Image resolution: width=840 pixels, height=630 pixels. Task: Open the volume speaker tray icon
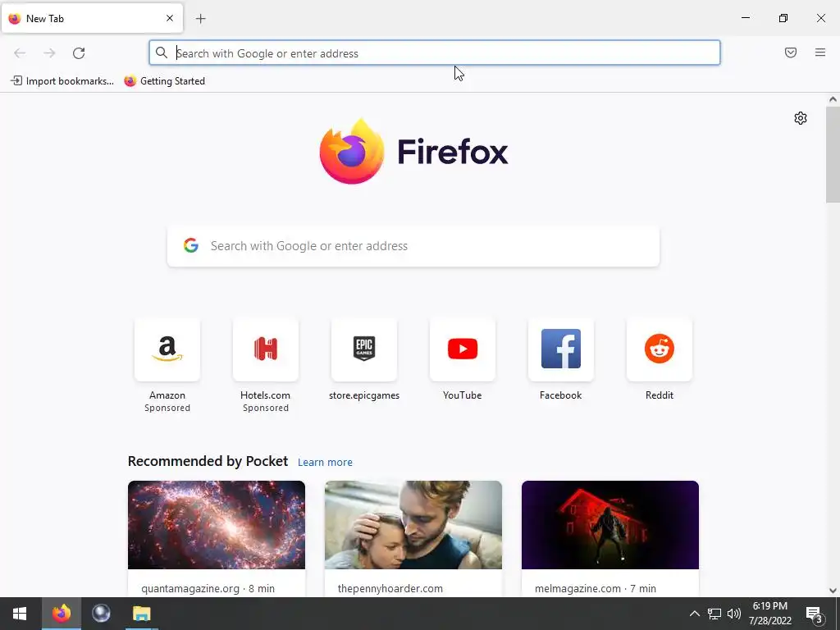(734, 614)
